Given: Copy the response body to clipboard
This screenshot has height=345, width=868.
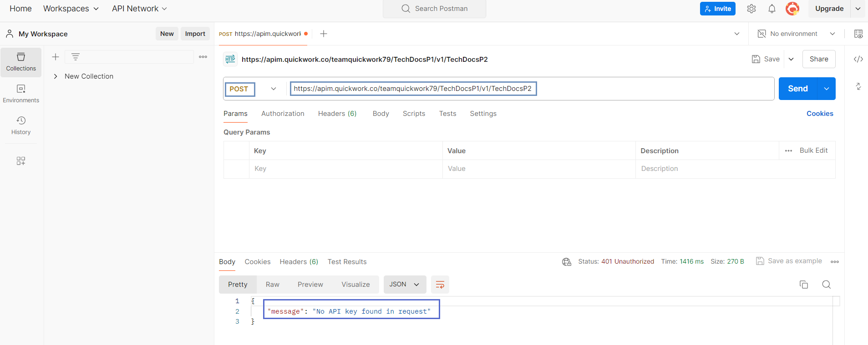Looking at the screenshot, I should pyautogui.click(x=804, y=285).
